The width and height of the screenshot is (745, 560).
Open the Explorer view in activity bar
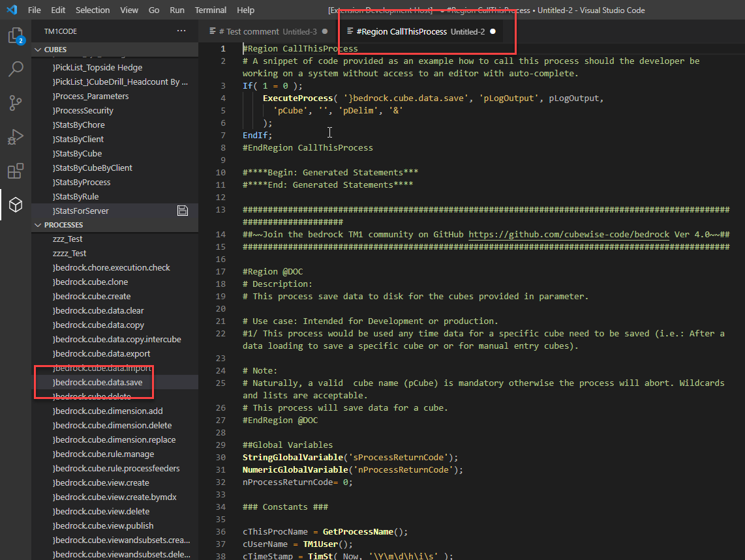16,36
